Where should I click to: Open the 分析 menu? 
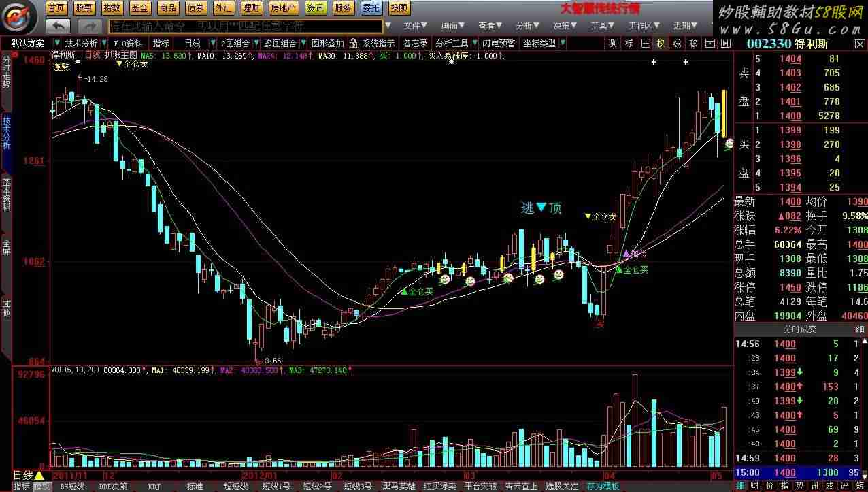[527, 26]
